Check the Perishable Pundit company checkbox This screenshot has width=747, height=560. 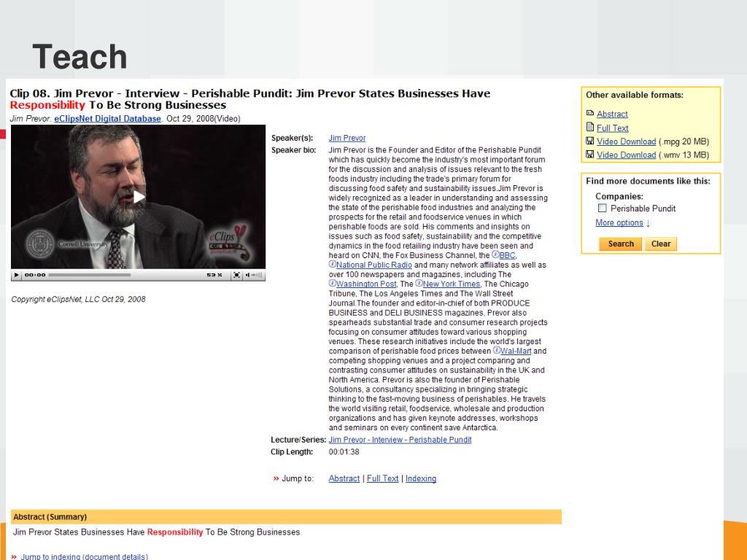[x=602, y=208]
